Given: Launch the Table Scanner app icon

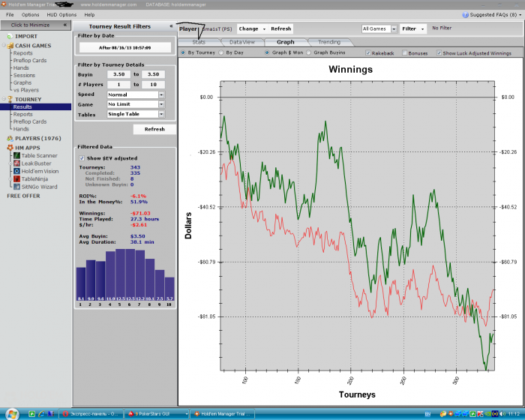Looking at the screenshot, I should pos(15,155).
